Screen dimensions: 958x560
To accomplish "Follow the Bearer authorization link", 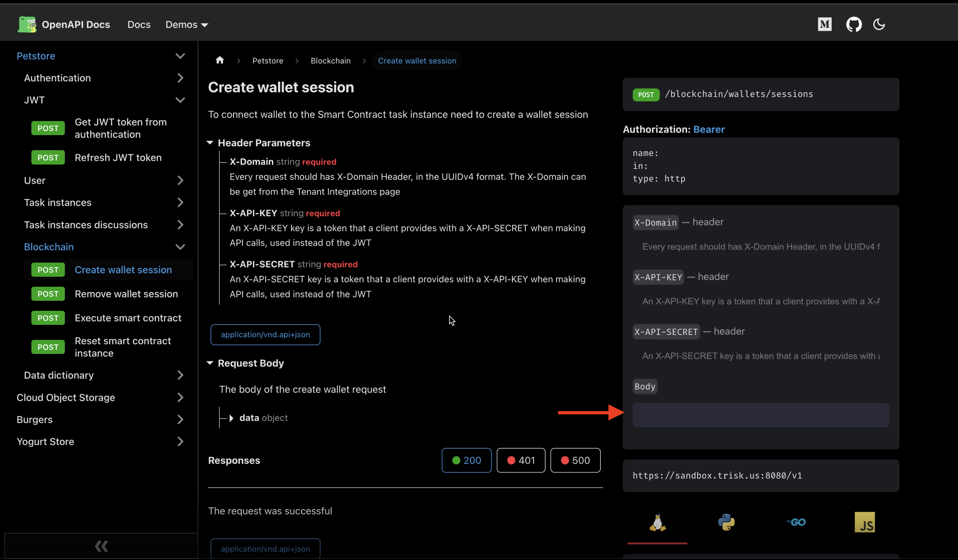I will (x=709, y=129).
